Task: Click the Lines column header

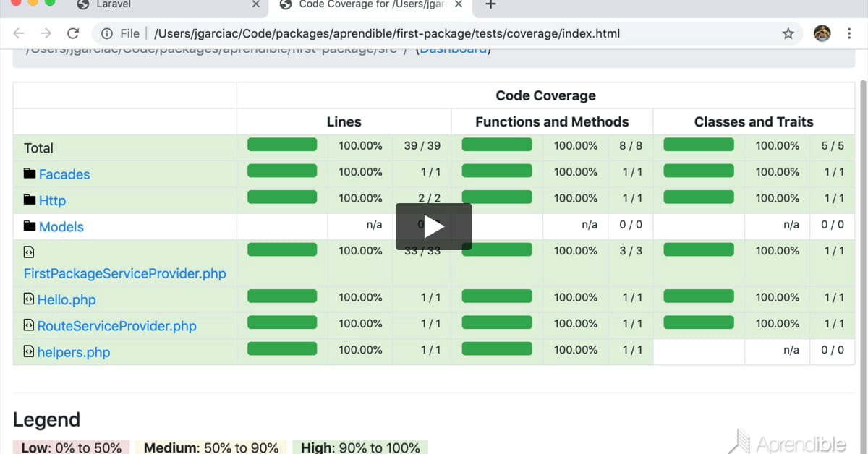Action: point(344,122)
